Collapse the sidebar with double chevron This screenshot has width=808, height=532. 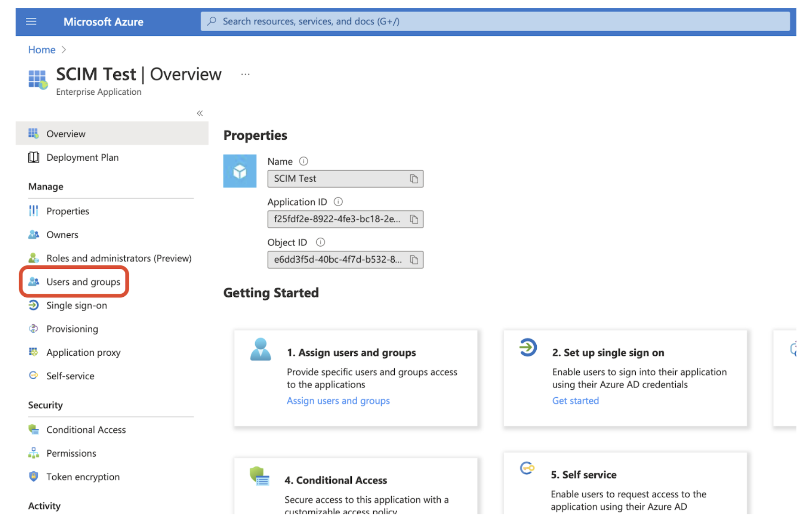pos(200,113)
